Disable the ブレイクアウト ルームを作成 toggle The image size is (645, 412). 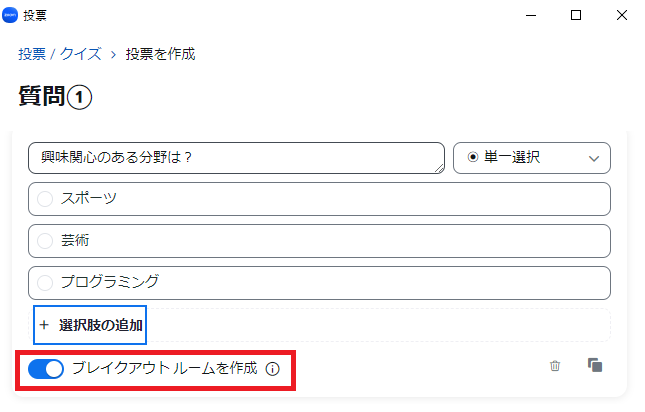click(46, 369)
